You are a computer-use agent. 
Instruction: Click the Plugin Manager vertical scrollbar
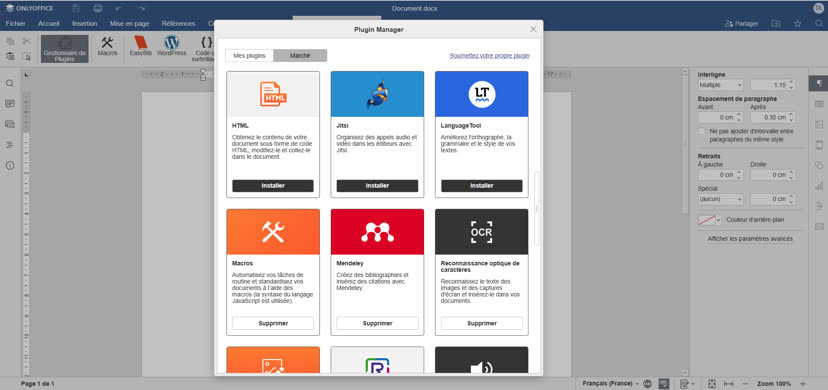coord(537,207)
